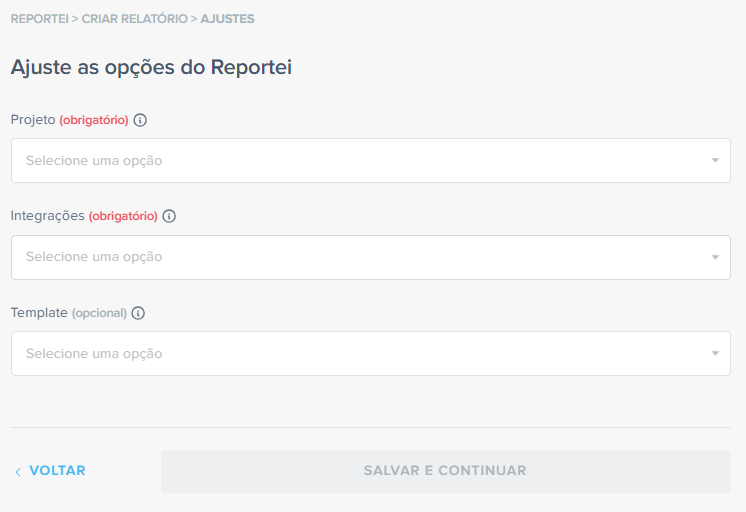The image size is (746, 512).
Task: Click the Salvar e Continuar button
Action: pos(445,471)
